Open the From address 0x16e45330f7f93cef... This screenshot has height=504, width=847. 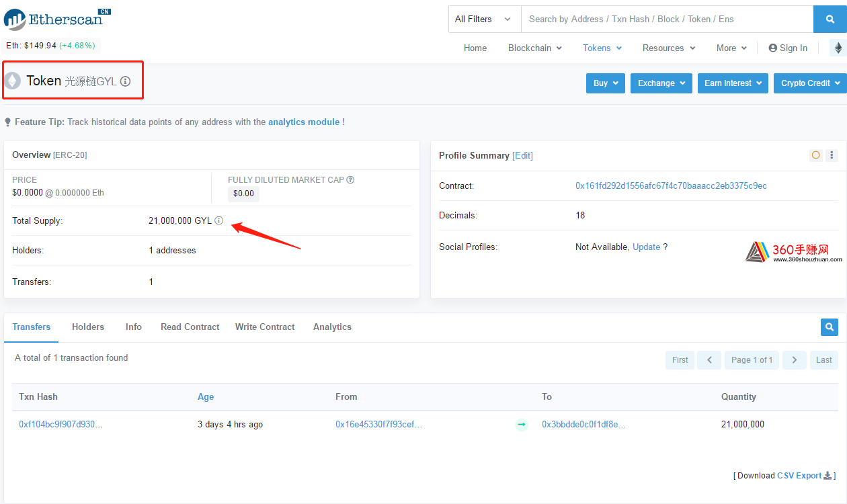coord(379,425)
